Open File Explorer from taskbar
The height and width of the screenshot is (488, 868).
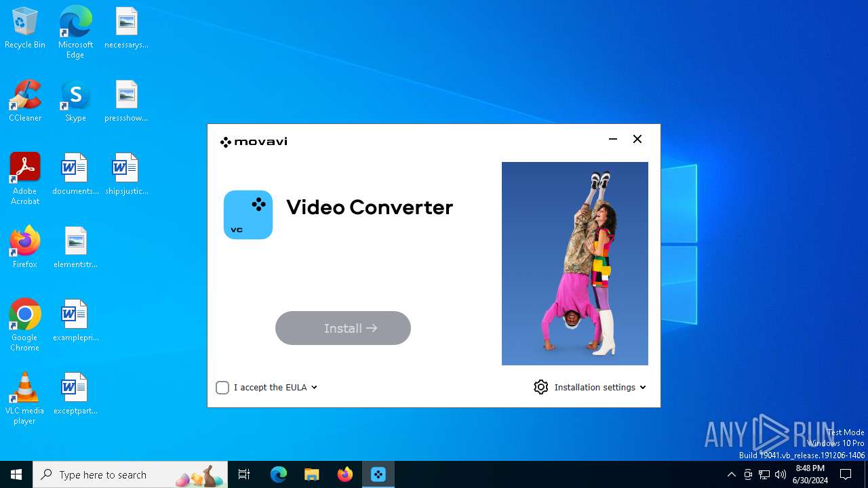tap(311, 474)
